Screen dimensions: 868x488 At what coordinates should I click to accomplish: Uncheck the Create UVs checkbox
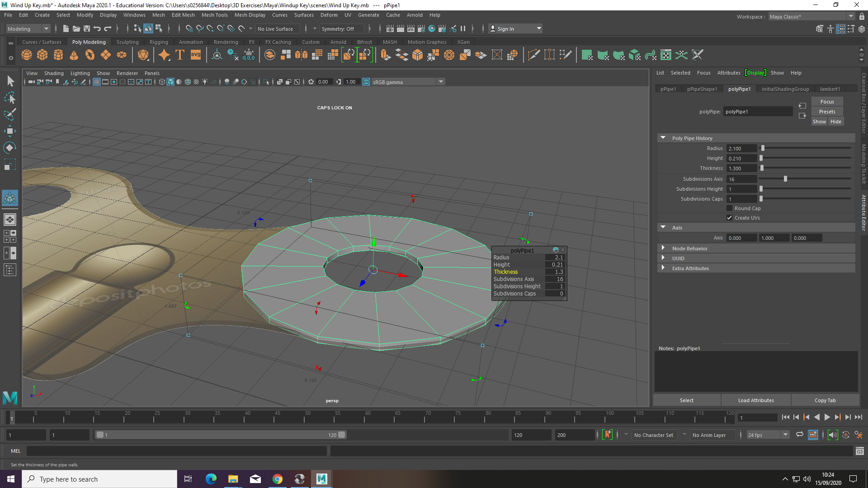pyautogui.click(x=729, y=218)
